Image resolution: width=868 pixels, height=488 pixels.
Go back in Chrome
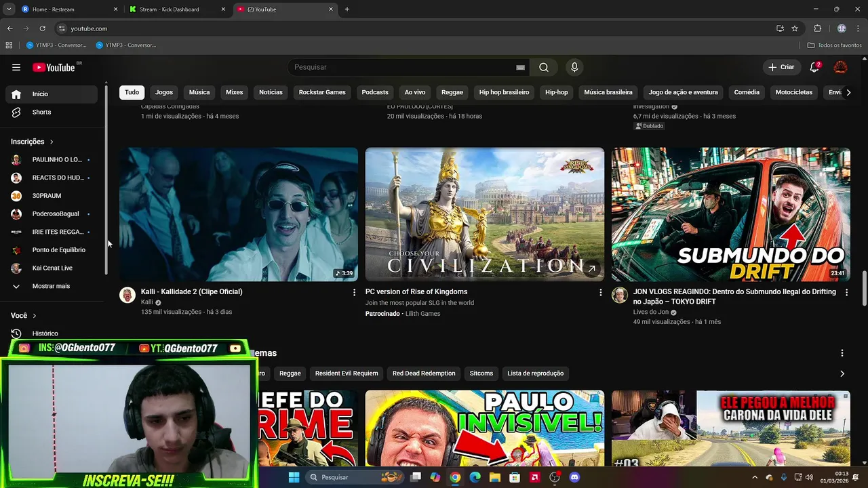[9, 28]
